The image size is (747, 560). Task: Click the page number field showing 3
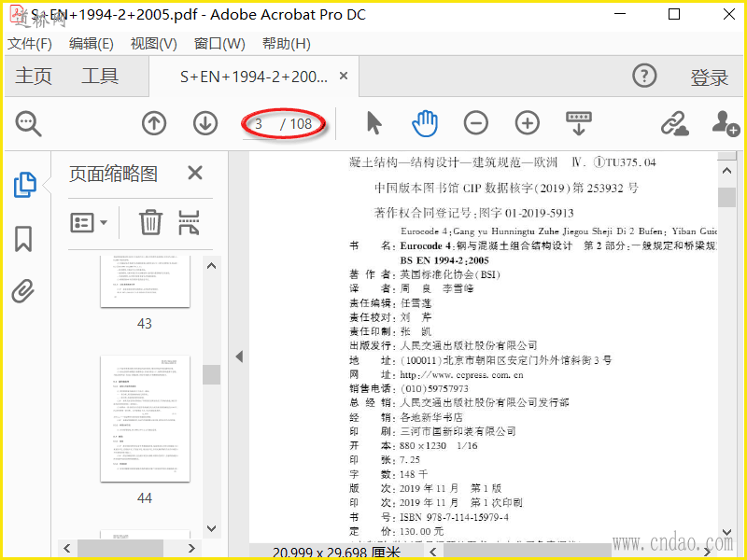pos(259,124)
